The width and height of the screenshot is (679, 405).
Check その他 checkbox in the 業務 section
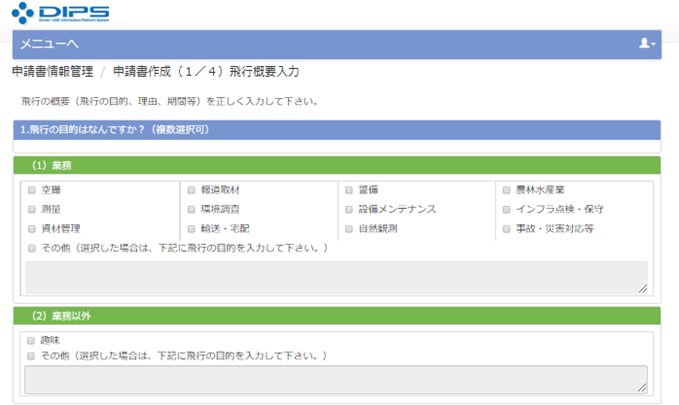[x=32, y=247]
